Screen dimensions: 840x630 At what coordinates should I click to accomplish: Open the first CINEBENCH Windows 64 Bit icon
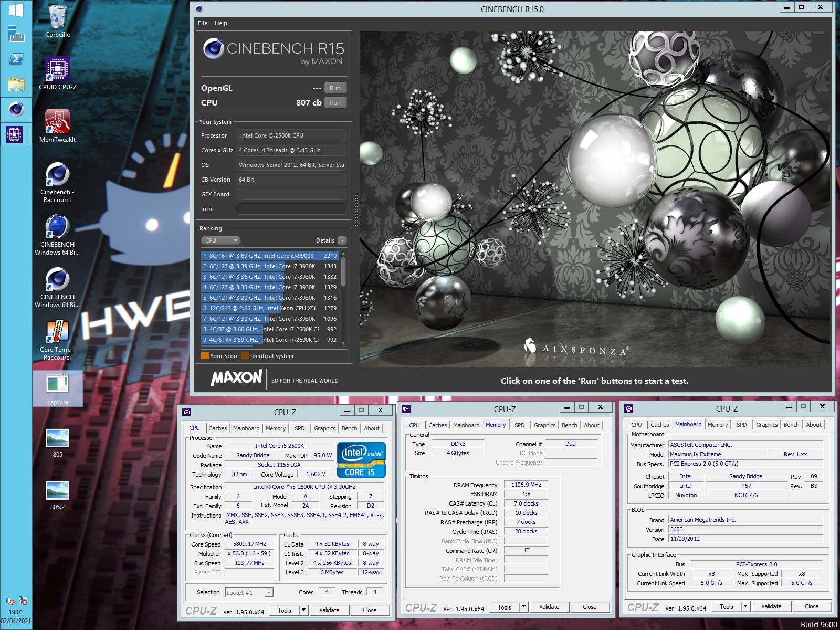click(x=57, y=235)
